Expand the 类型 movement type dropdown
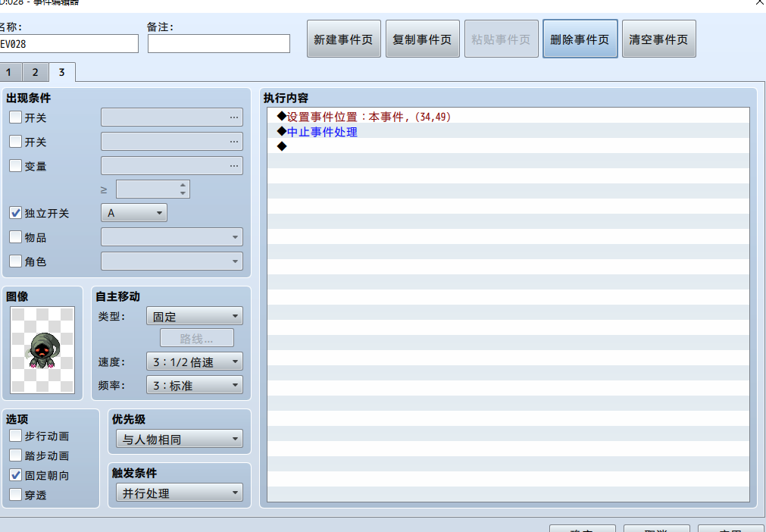The width and height of the screenshot is (766, 532). tap(195, 316)
